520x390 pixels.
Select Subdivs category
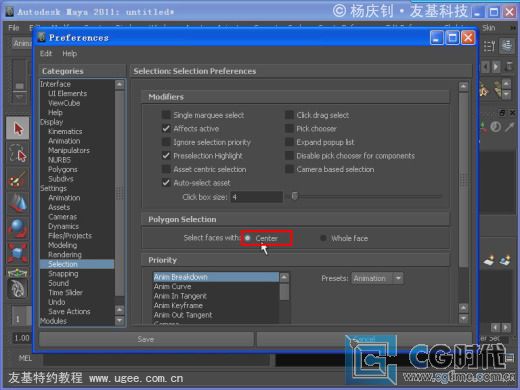pos(61,179)
